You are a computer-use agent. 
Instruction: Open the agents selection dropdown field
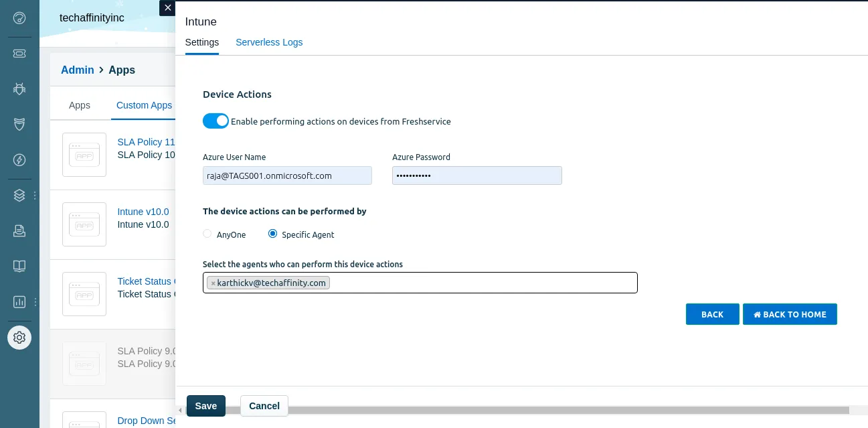(x=420, y=283)
